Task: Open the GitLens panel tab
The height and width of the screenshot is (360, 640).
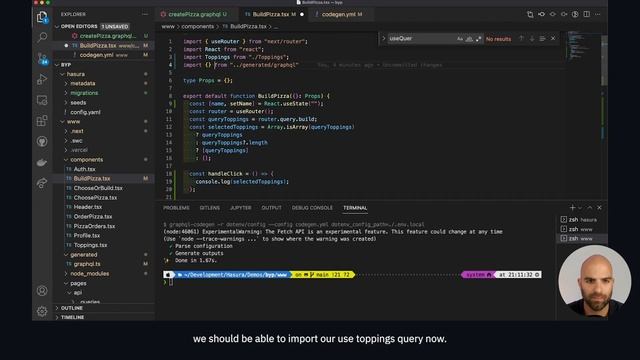Action: tap(210, 208)
